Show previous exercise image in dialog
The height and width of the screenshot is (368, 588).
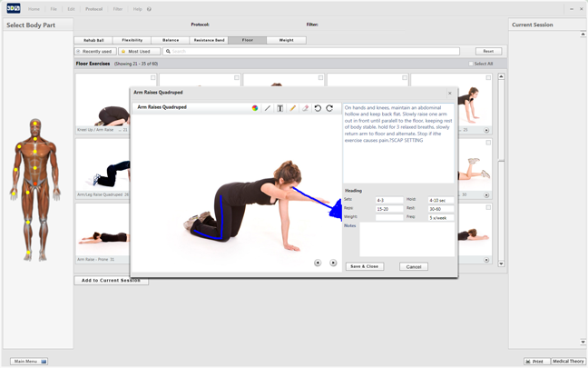pos(318,263)
